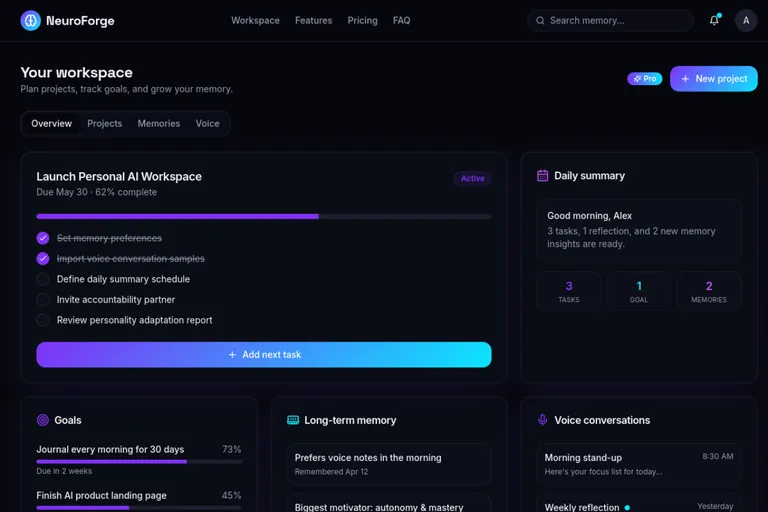Check Review personality adaptation report task

[43, 320]
